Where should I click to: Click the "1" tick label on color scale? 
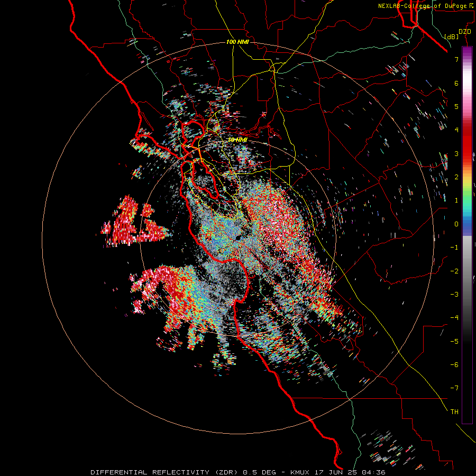(456, 200)
